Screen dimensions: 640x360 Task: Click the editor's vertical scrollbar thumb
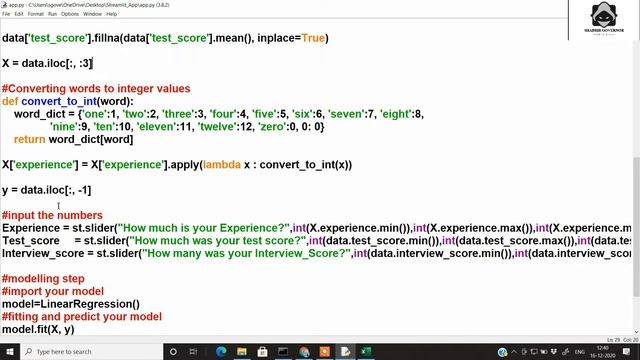636,227
